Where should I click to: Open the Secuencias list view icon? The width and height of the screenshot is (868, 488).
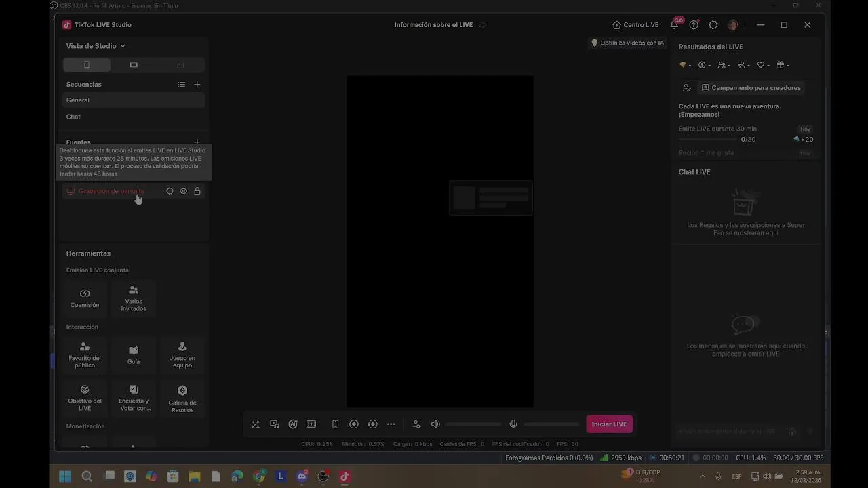pyautogui.click(x=182, y=85)
